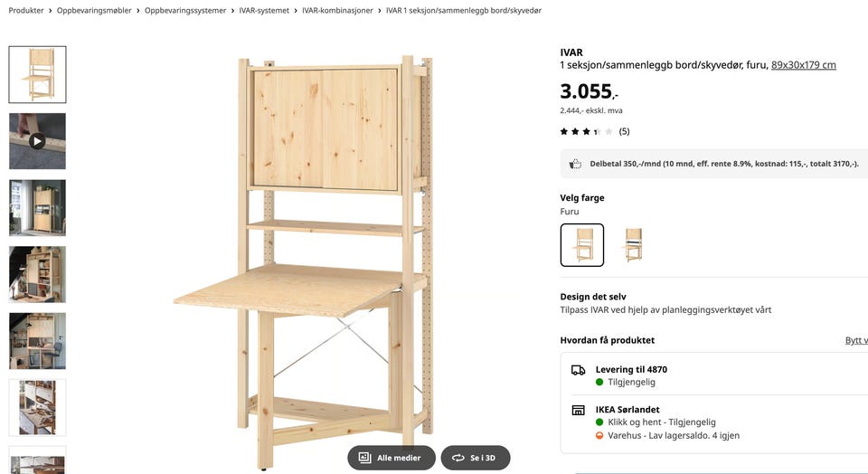
Task: Click the IKEA Sørlandet store icon
Action: tap(578, 410)
